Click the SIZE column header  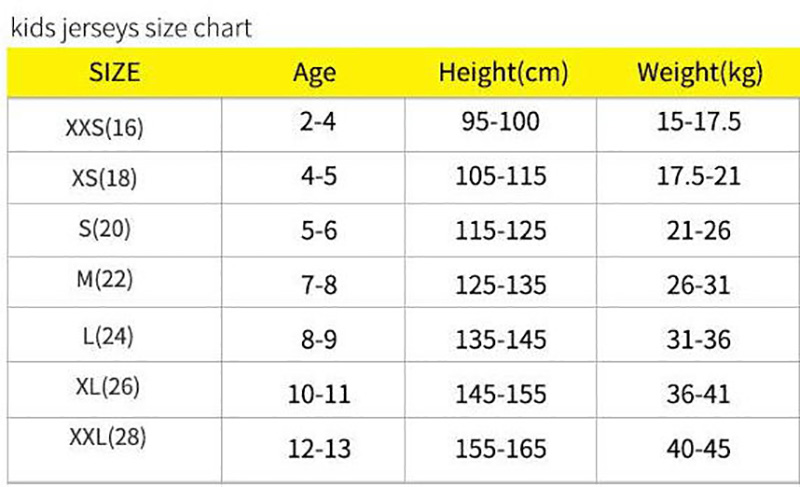pos(115,72)
